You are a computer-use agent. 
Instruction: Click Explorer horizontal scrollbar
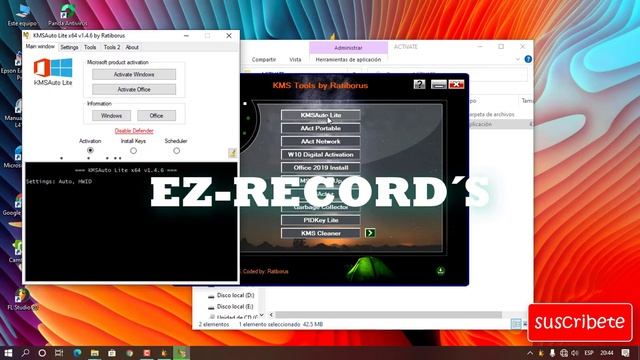(388, 315)
